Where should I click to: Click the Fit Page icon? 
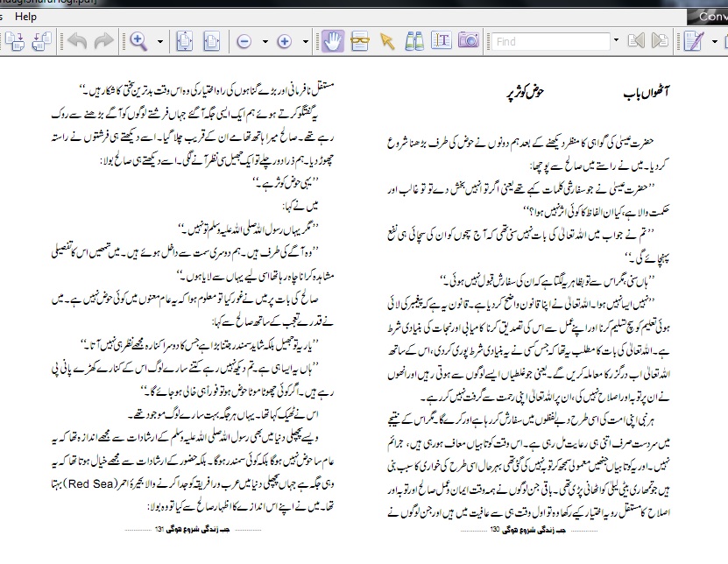tap(184, 41)
